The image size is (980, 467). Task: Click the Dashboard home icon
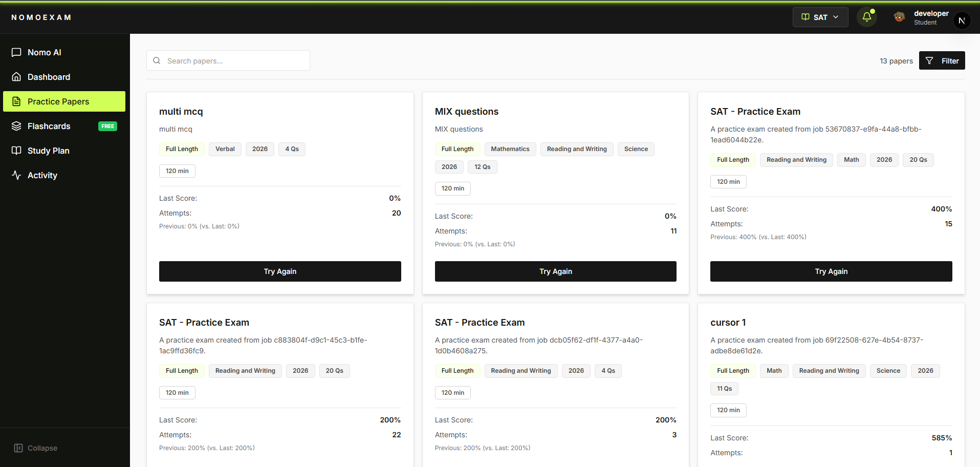click(x=16, y=77)
